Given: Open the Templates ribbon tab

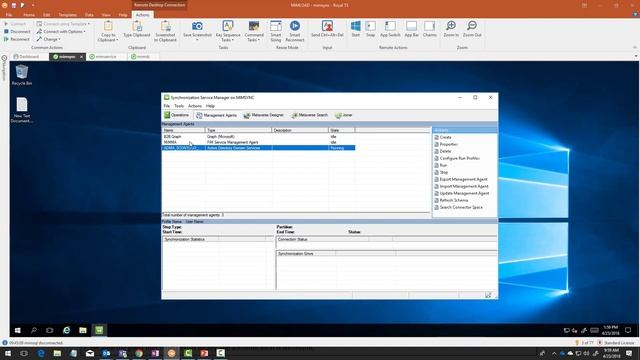Looking at the screenshot, I should [x=68, y=15].
